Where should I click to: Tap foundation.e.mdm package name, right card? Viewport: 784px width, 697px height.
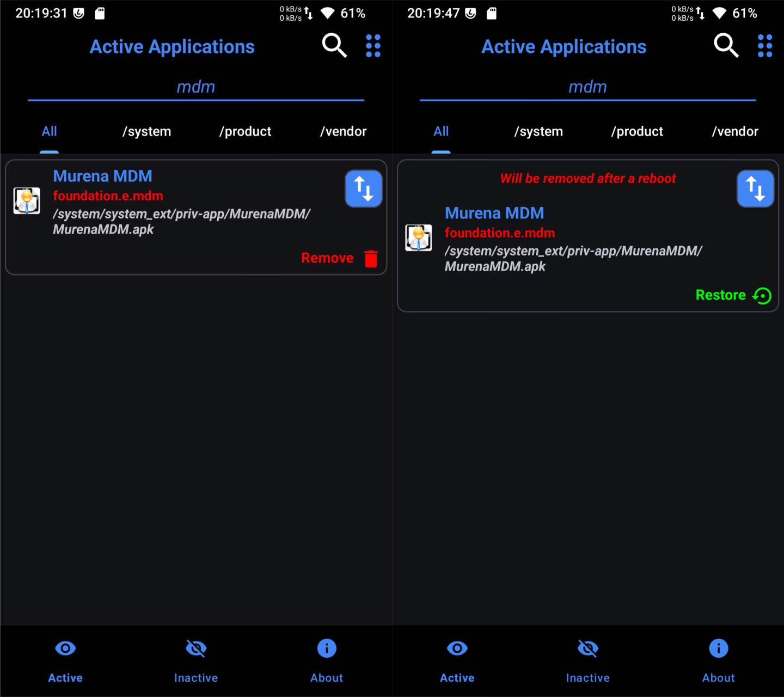[x=500, y=233]
